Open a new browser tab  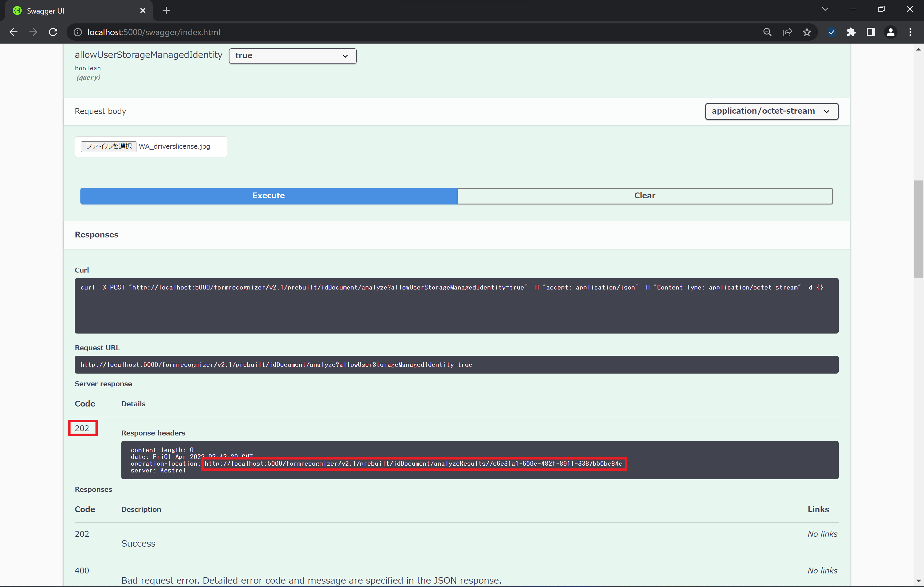point(166,11)
